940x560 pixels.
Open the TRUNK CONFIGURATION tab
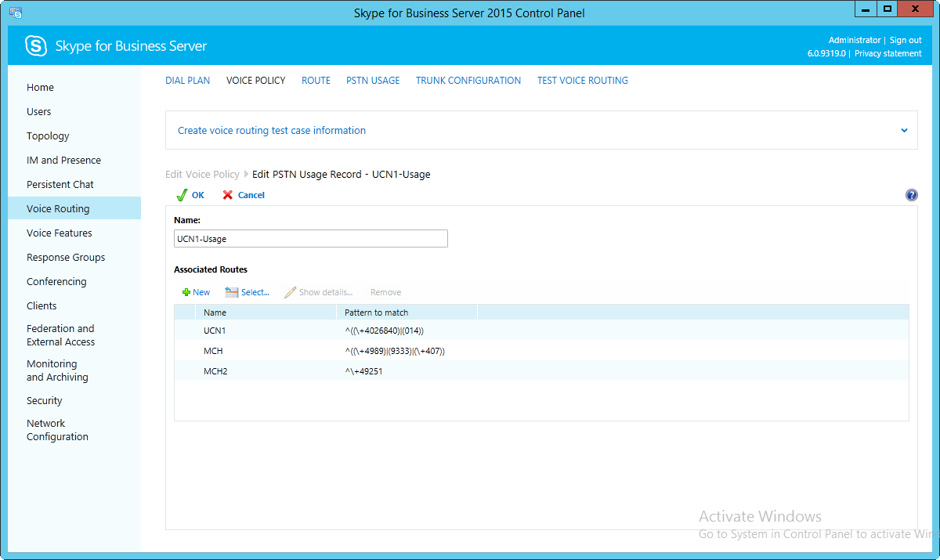click(x=468, y=81)
